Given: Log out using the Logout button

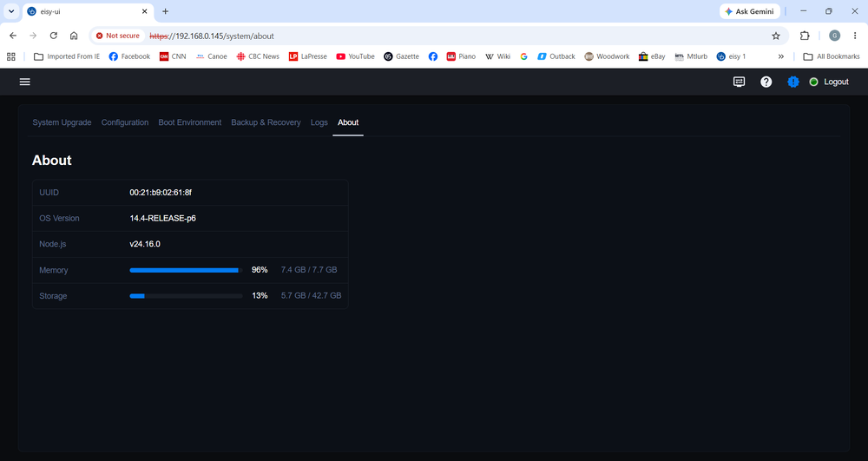Looking at the screenshot, I should (x=836, y=82).
